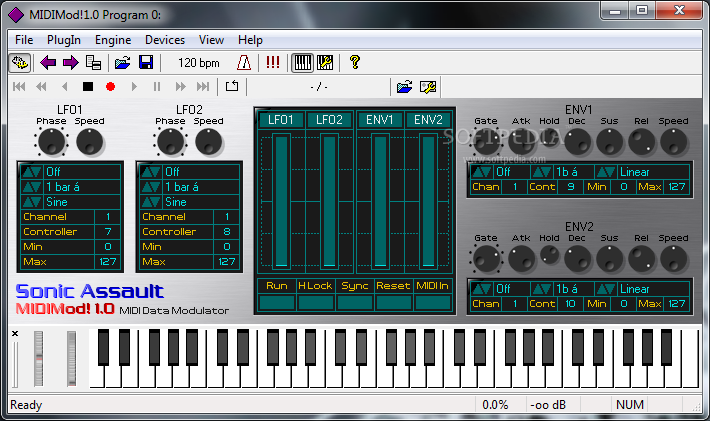The width and height of the screenshot is (710, 421).
Task: Click the play transport button
Action: point(134,86)
